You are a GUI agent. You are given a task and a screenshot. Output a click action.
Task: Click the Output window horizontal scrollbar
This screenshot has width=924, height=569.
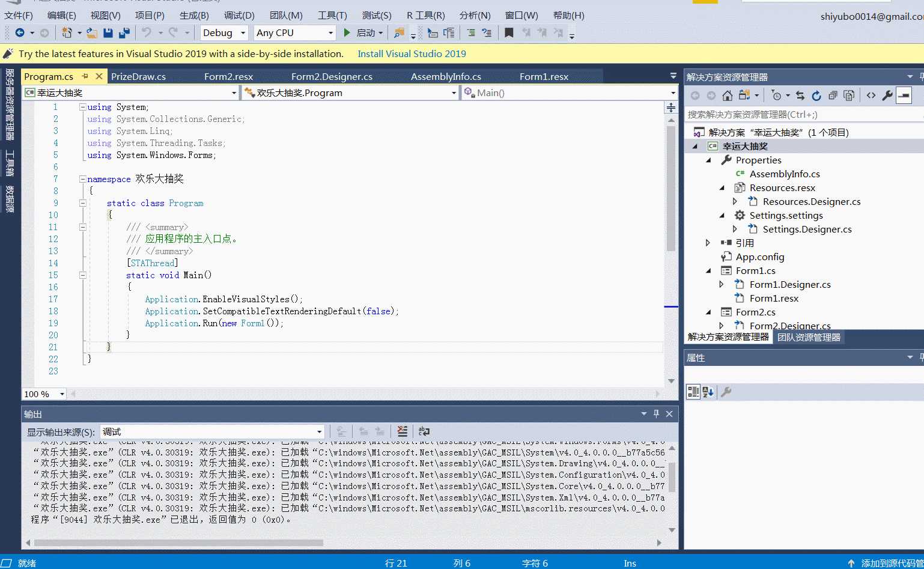point(180,543)
